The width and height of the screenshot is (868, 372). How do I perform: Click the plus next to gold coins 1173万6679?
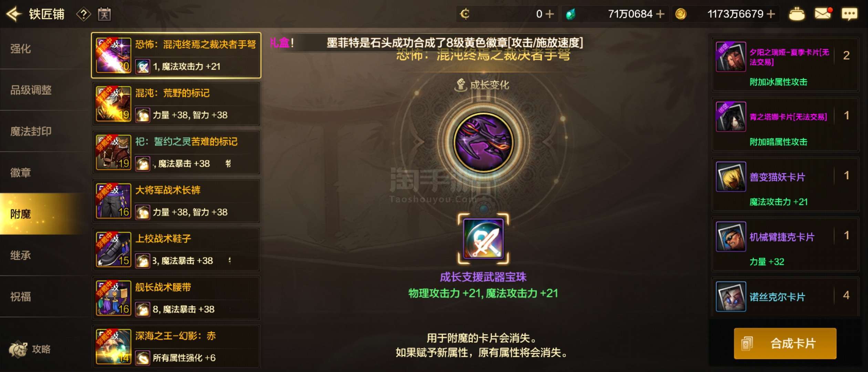pyautogui.click(x=771, y=14)
